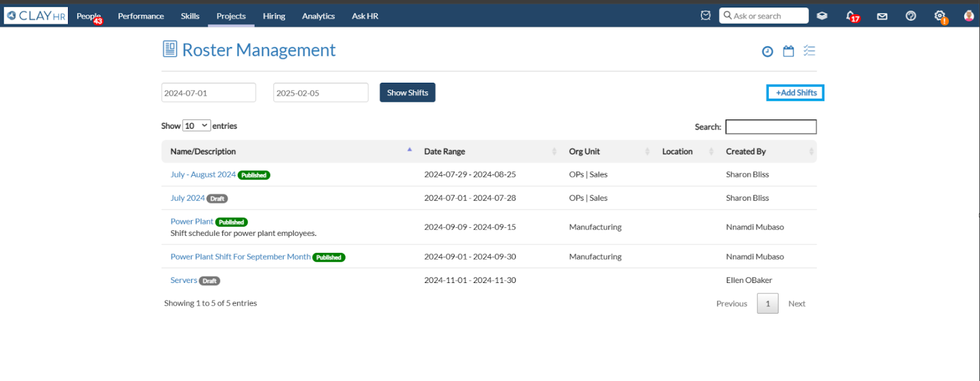980x381 pixels.
Task: Click Ellen OBaker in Created By
Action: tap(749, 280)
